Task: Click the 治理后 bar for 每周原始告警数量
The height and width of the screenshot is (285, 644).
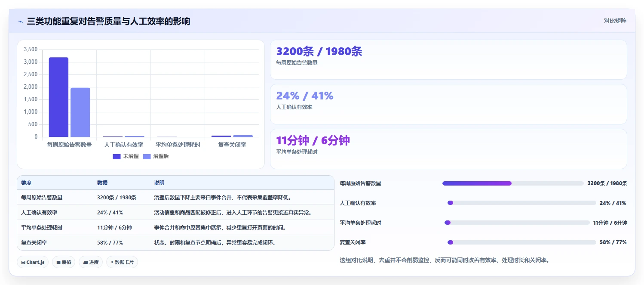Action: (x=80, y=112)
